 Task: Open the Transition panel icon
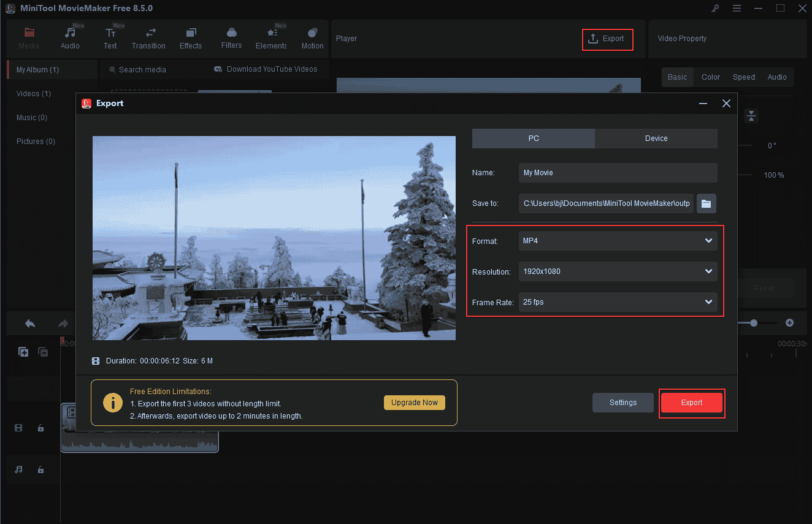click(x=148, y=31)
